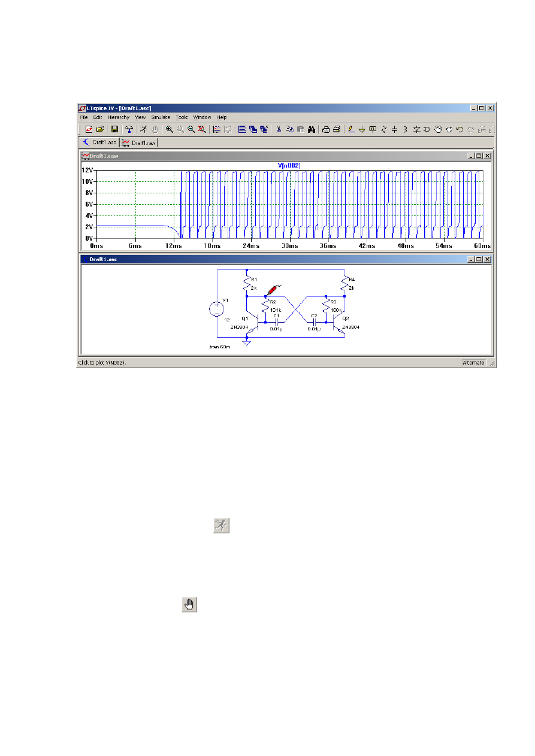Click the Open file folder icon

[99, 129]
